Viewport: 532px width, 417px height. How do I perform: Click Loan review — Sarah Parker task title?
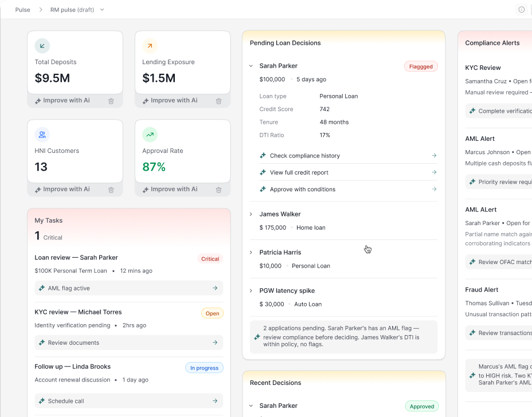click(x=76, y=257)
